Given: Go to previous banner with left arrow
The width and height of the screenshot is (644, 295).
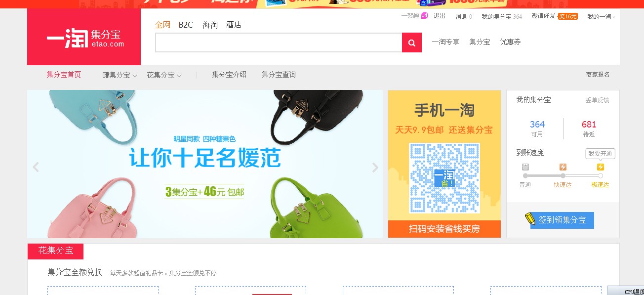Looking at the screenshot, I should 36,167.
